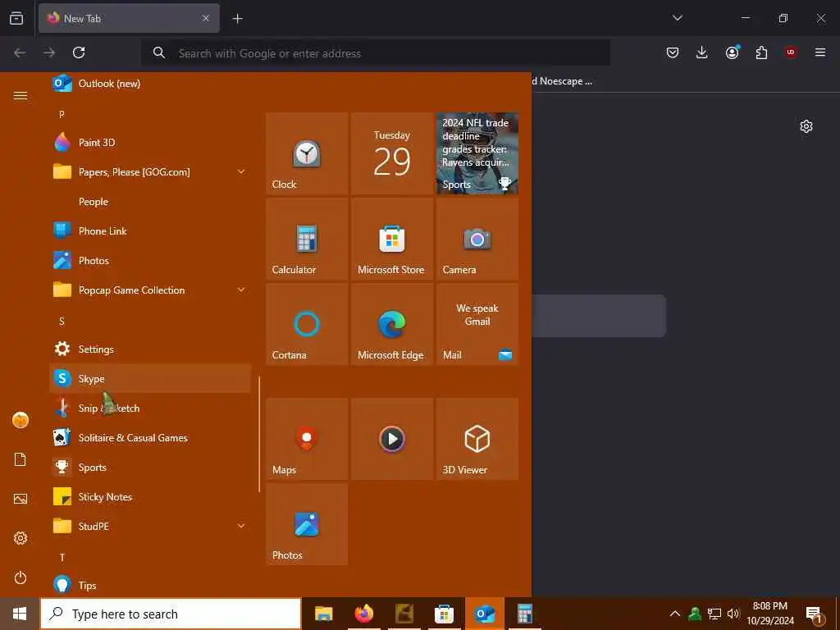The height and width of the screenshot is (630, 840).
Task: Open Photos in the app list
Action: tap(150, 260)
